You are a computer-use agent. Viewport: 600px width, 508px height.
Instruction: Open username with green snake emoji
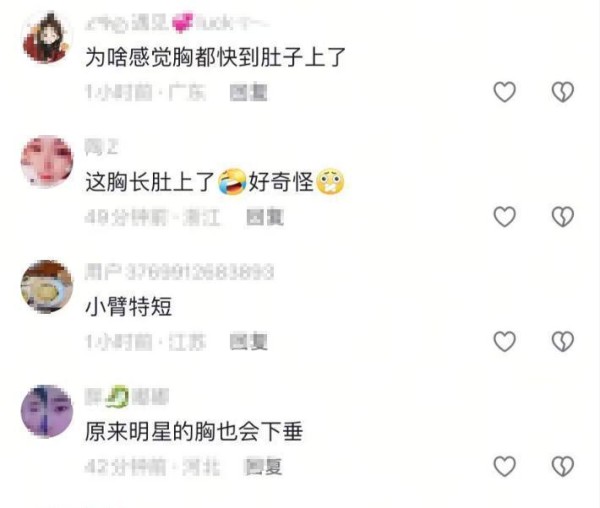tap(127, 397)
